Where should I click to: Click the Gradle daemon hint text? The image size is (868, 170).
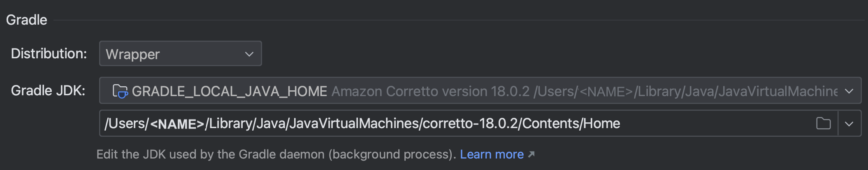[276, 154]
